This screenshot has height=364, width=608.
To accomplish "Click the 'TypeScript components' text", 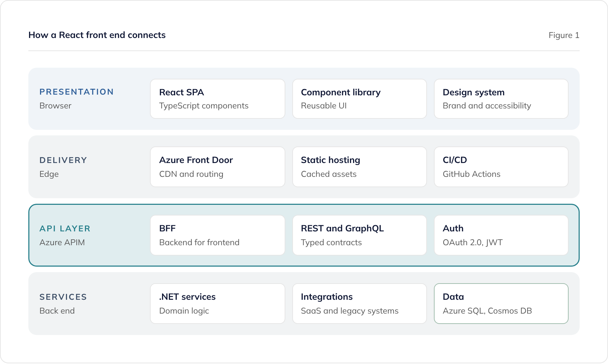I will pos(204,106).
